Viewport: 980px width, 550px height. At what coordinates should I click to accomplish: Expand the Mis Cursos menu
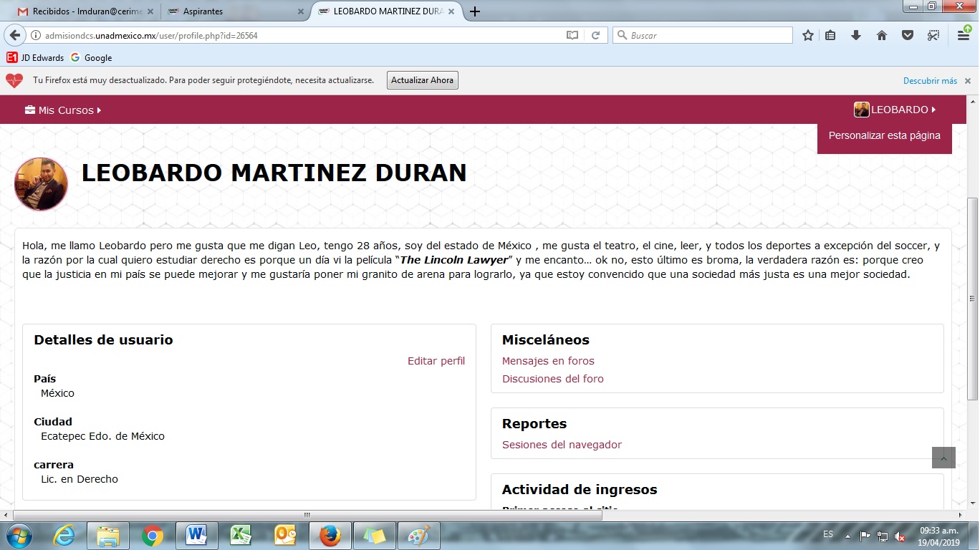pos(63,110)
